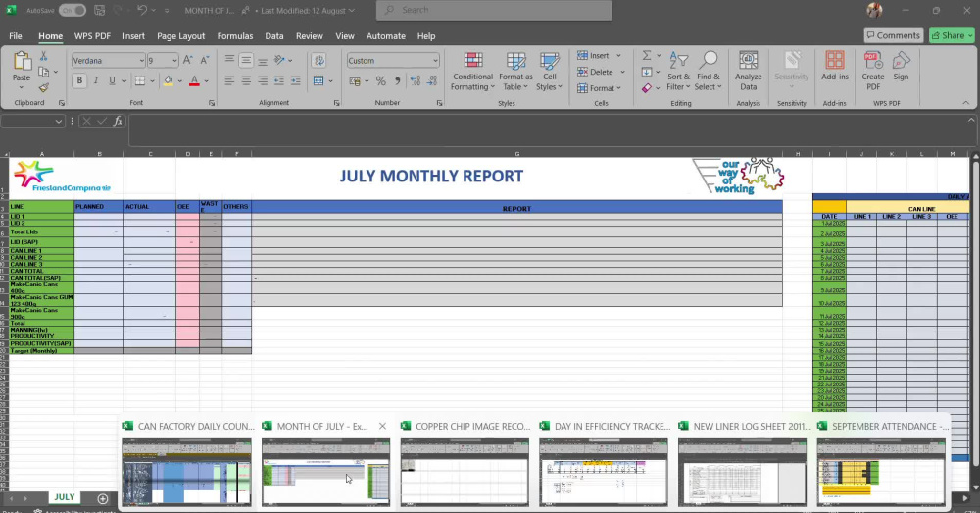
Task: Click the Search box in title bar
Action: point(494,10)
